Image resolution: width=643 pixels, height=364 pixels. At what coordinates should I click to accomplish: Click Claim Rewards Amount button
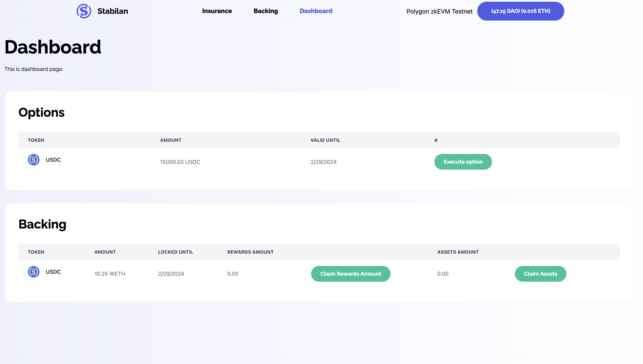350,274
